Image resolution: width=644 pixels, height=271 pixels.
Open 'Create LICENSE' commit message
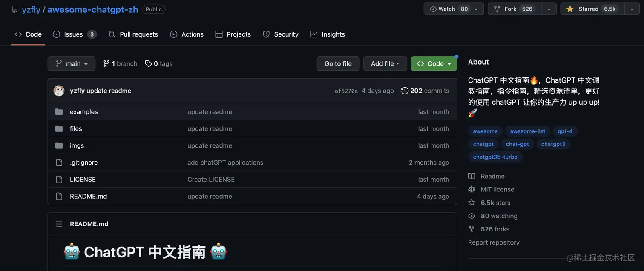coord(211,179)
